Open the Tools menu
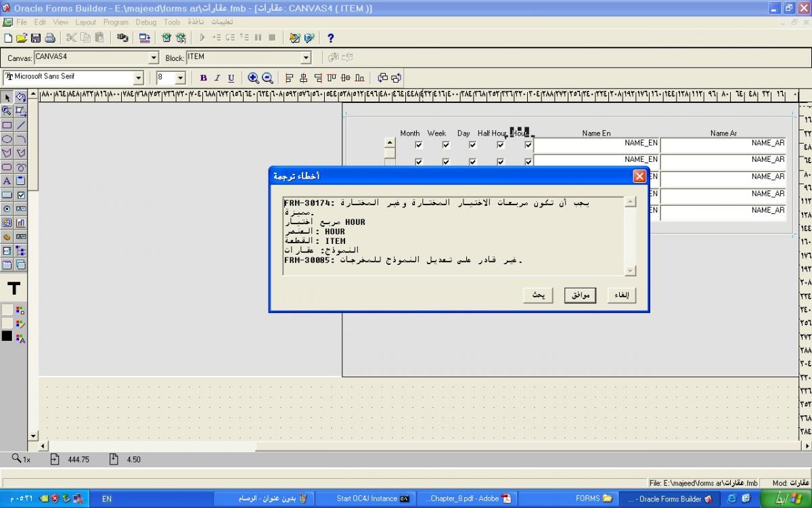 [172, 22]
